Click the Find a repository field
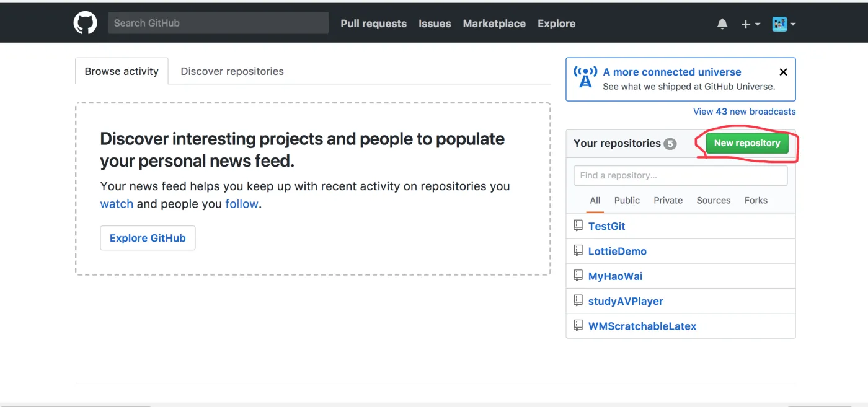 point(681,175)
